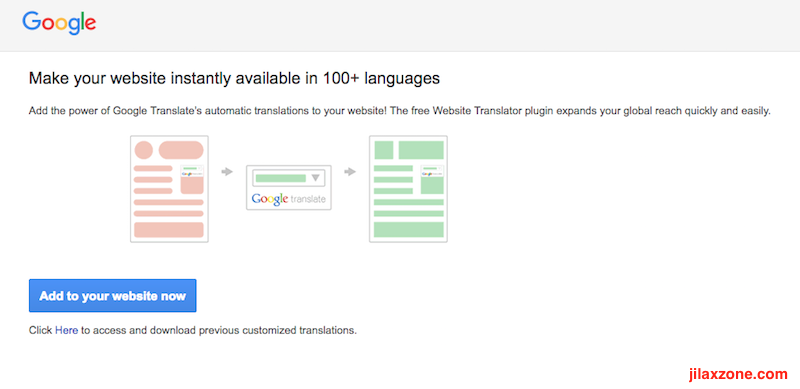Click the paragraph about the free Website Translator plugin

[x=399, y=111]
